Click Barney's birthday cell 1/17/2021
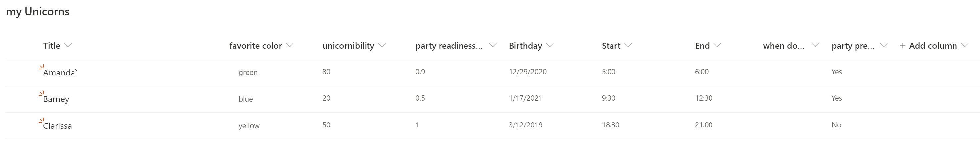The image size is (980, 149). click(x=525, y=98)
